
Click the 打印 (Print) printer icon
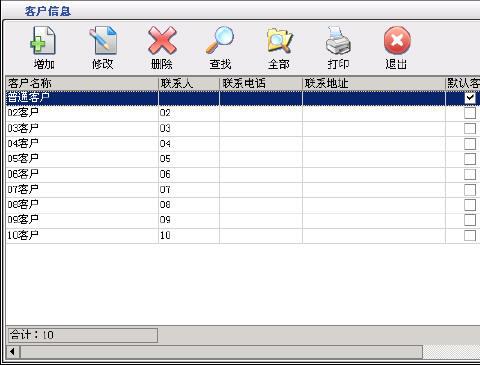tap(338, 41)
